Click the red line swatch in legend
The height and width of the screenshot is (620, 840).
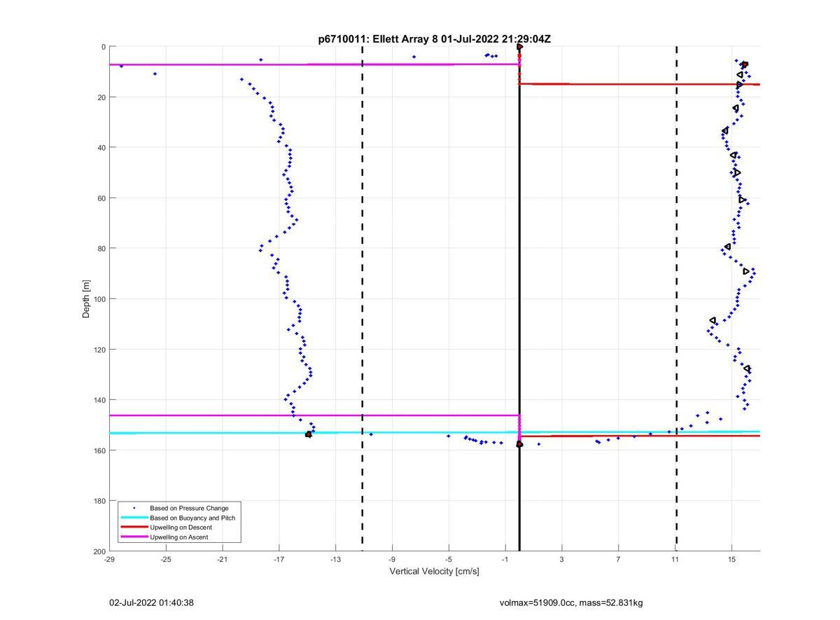click(134, 528)
